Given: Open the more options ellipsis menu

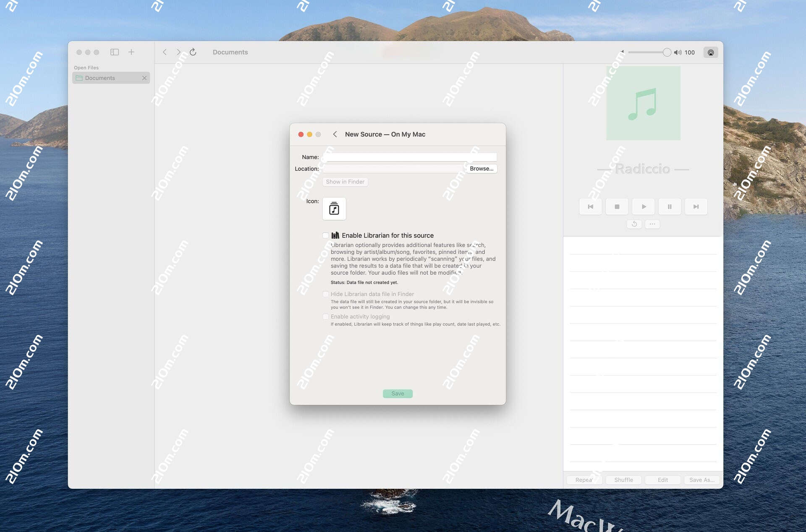Looking at the screenshot, I should [652, 224].
